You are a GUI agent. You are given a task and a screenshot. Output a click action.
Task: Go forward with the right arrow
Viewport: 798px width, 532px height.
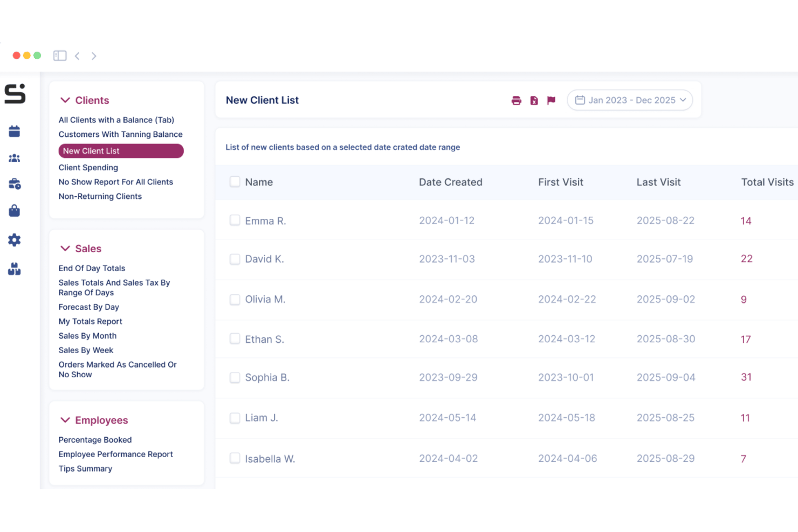(94, 56)
